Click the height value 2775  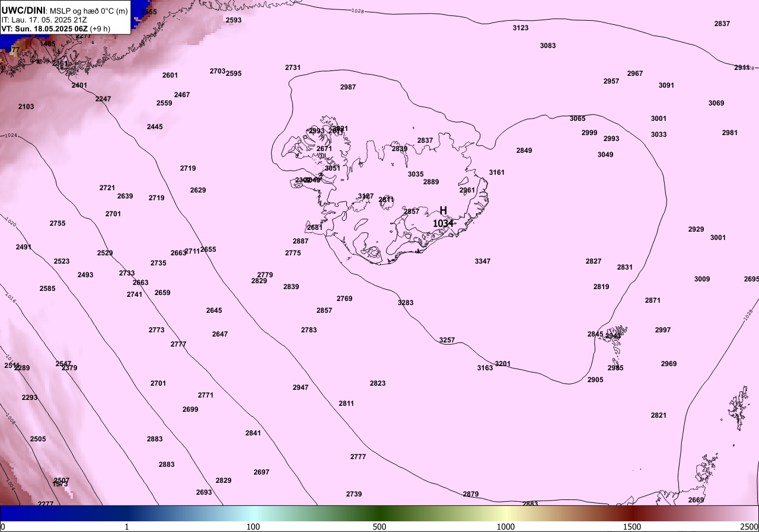point(293,253)
